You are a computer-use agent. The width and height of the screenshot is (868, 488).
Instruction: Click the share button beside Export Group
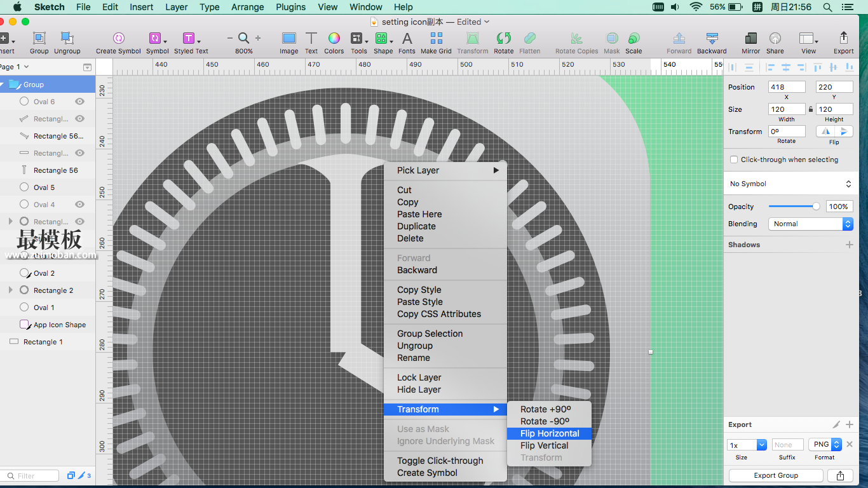coord(840,475)
